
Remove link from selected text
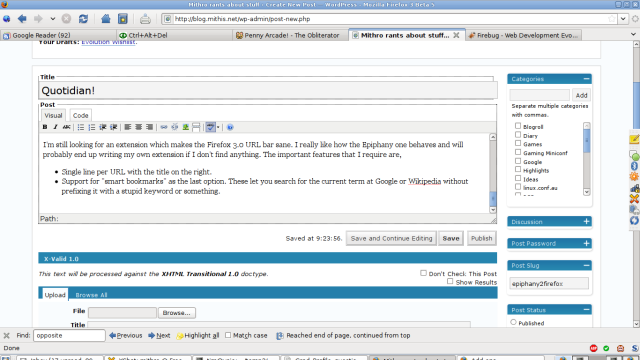[x=175, y=127]
